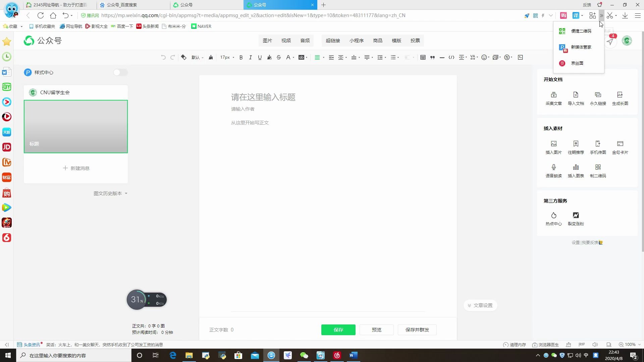Screen dimensions: 644x362
Task: Click the code block icon
Action: (451, 57)
